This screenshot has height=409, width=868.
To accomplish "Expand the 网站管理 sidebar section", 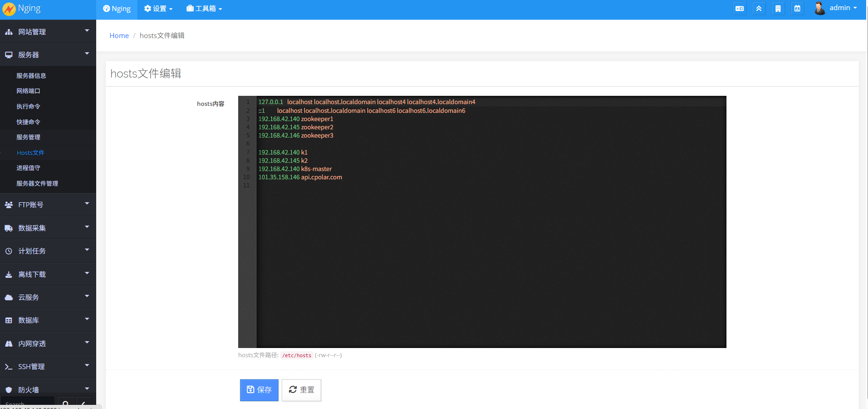I will click(48, 32).
